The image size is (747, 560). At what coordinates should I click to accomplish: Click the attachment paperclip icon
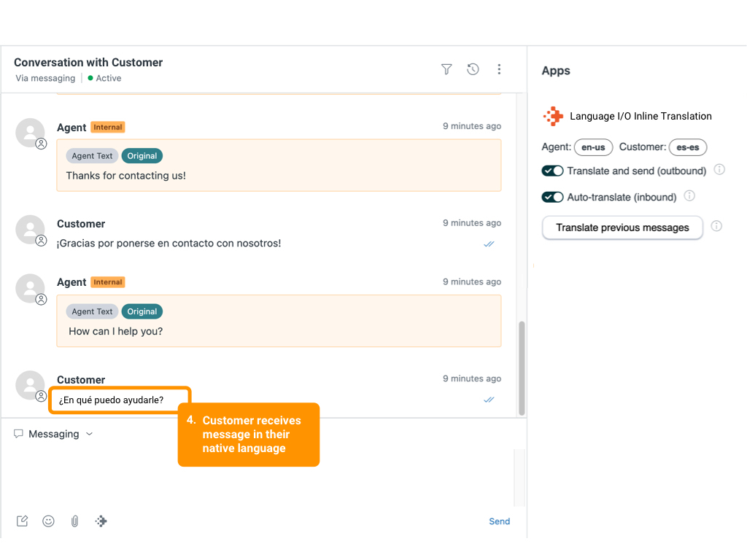tap(74, 521)
